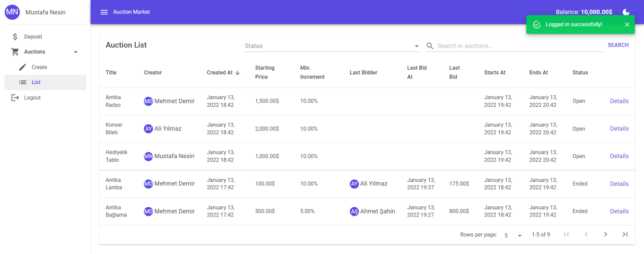Select the List menu item
Screen dimensions: 644x254
pyautogui.click(x=45, y=82)
